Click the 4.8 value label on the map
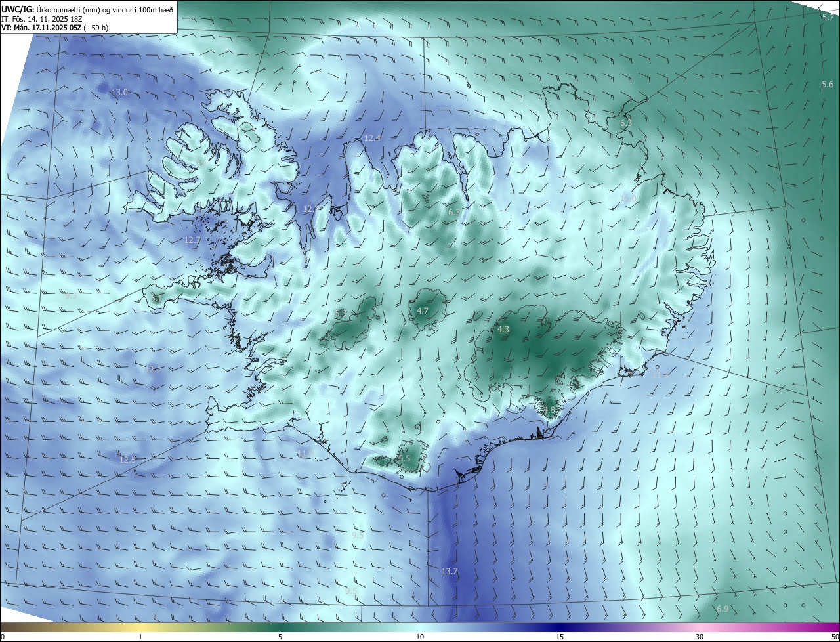 tap(549, 411)
